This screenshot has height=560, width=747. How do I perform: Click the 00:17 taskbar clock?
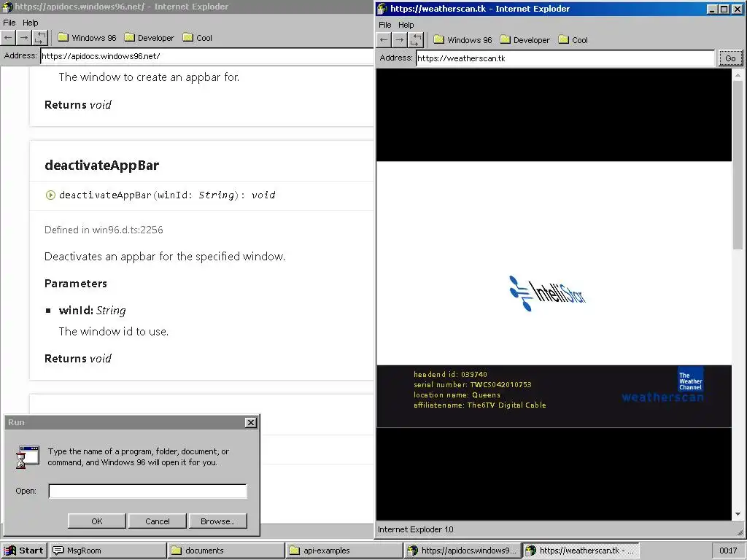pos(729,551)
